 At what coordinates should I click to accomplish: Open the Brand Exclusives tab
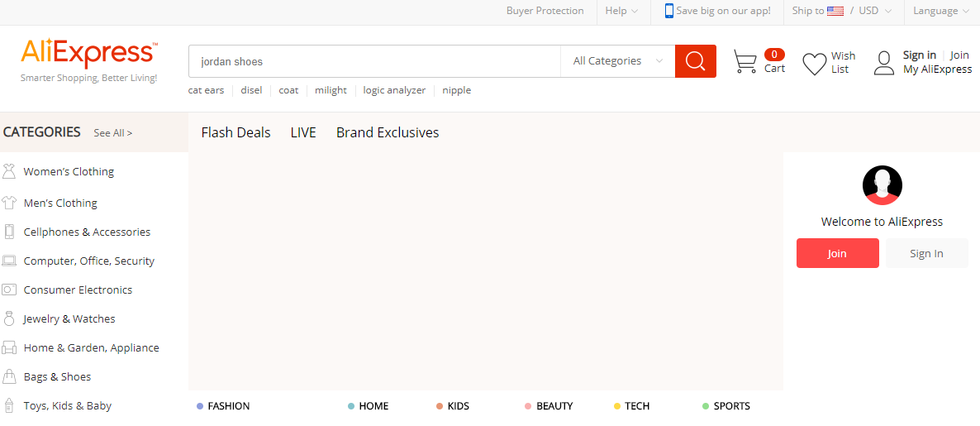pyautogui.click(x=388, y=132)
